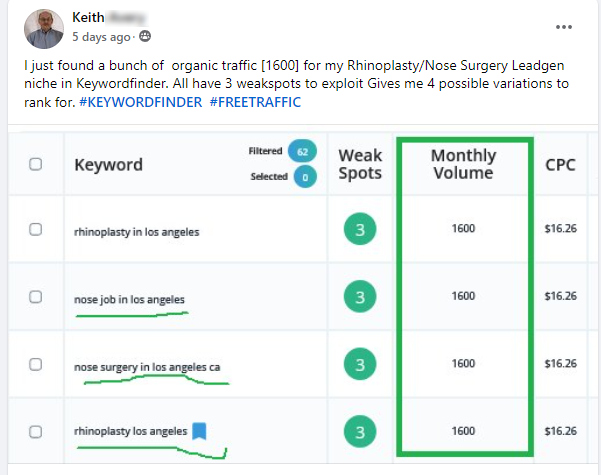
Task: Check the box for rhinoplasty in los angeles
Action: (x=36, y=230)
